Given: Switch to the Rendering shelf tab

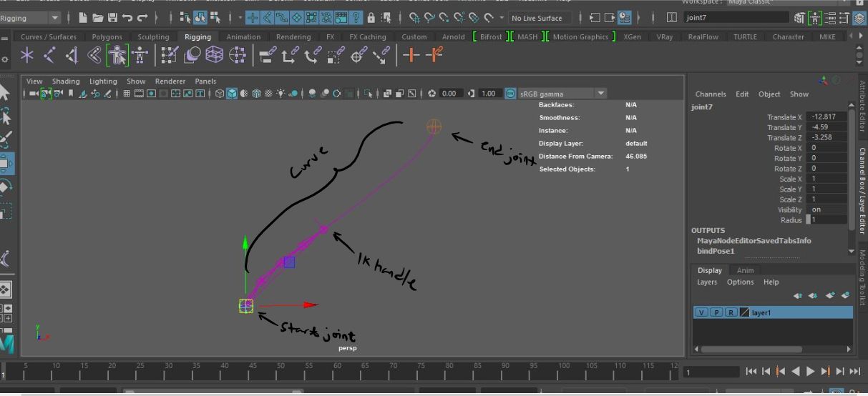Looking at the screenshot, I should (x=294, y=37).
